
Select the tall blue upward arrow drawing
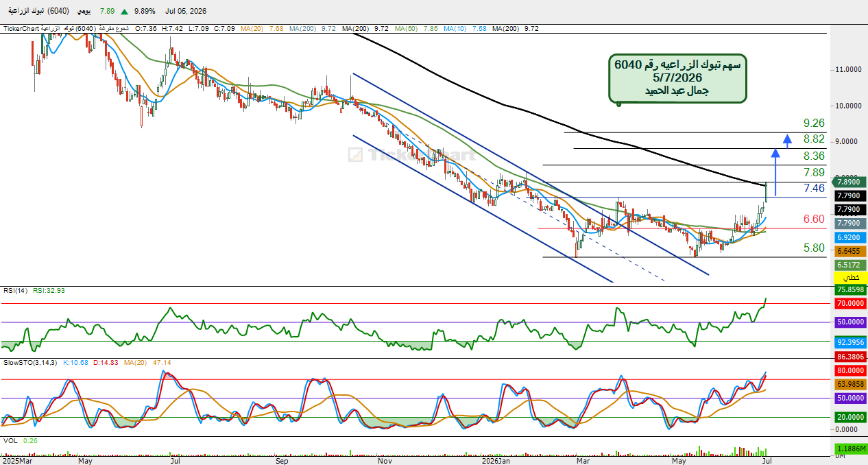click(x=775, y=172)
